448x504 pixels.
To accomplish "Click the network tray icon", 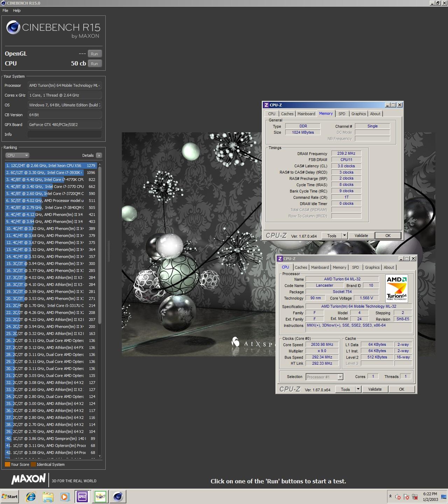I will tap(415, 497).
